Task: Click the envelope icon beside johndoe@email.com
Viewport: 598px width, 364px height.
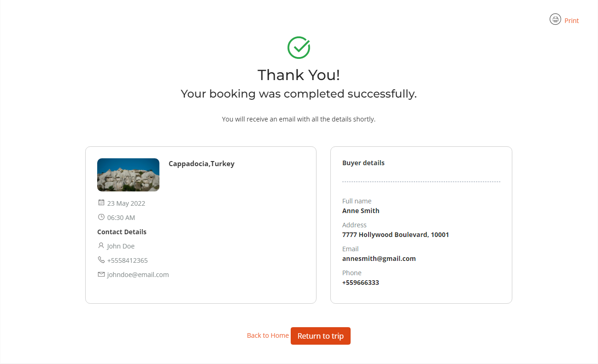Action: (x=101, y=274)
